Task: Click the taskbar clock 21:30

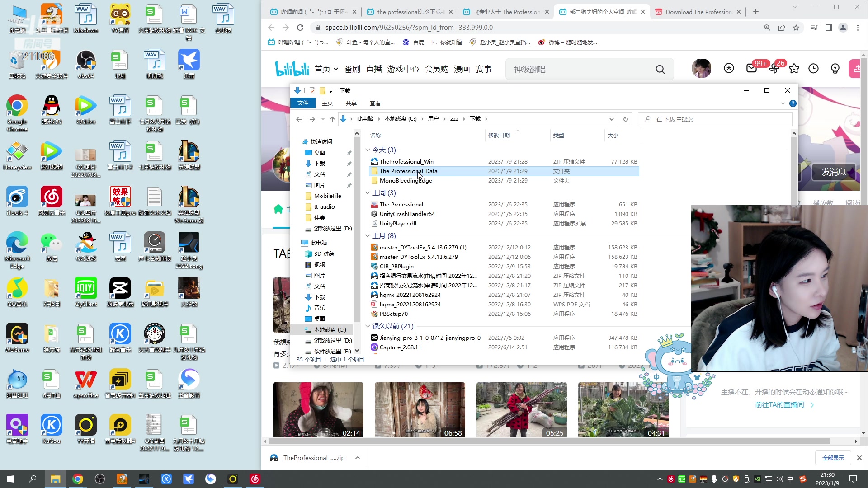Action: coord(827,479)
